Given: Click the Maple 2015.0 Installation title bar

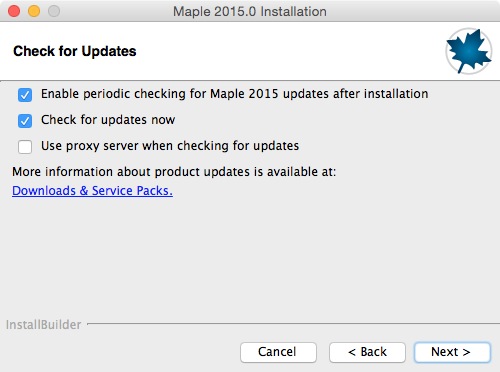Looking at the screenshot, I should click(x=250, y=11).
